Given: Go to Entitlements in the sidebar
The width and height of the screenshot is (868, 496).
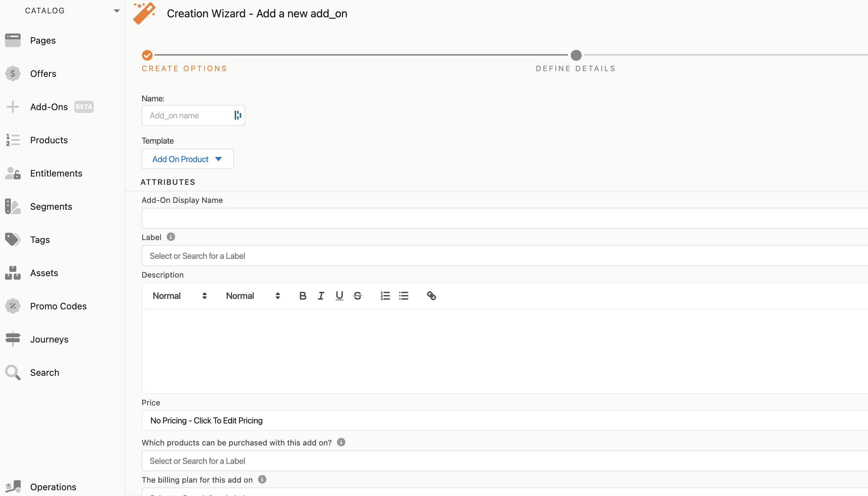Looking at the screenshot, I should [56, 173].
